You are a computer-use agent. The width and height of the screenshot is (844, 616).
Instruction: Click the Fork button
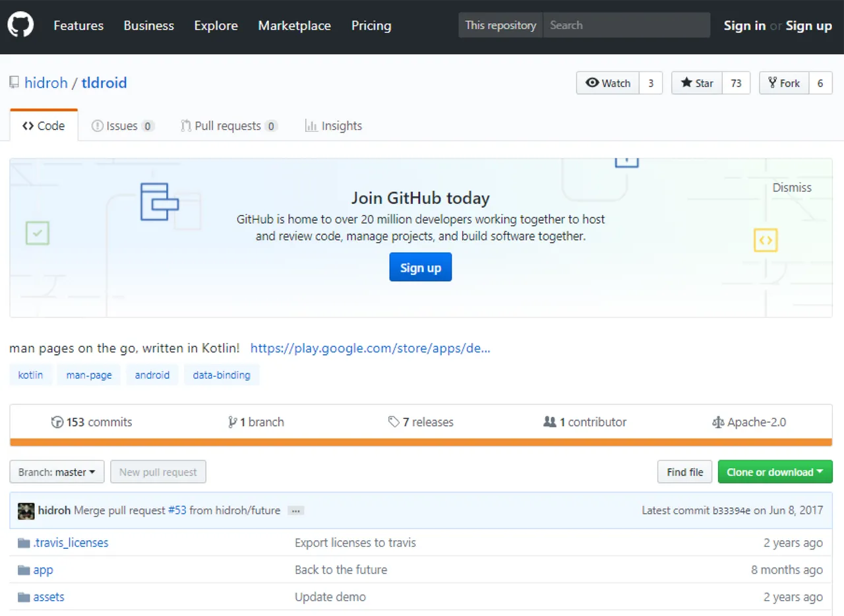784,83
